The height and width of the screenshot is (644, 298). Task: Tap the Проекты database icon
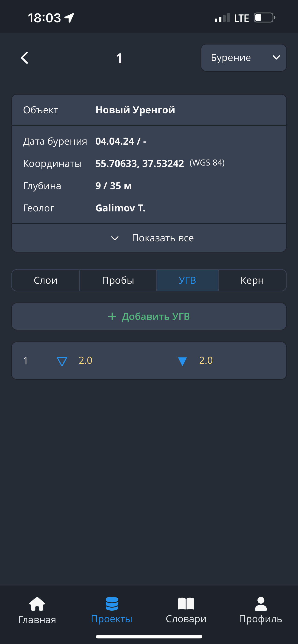[112, 603]
